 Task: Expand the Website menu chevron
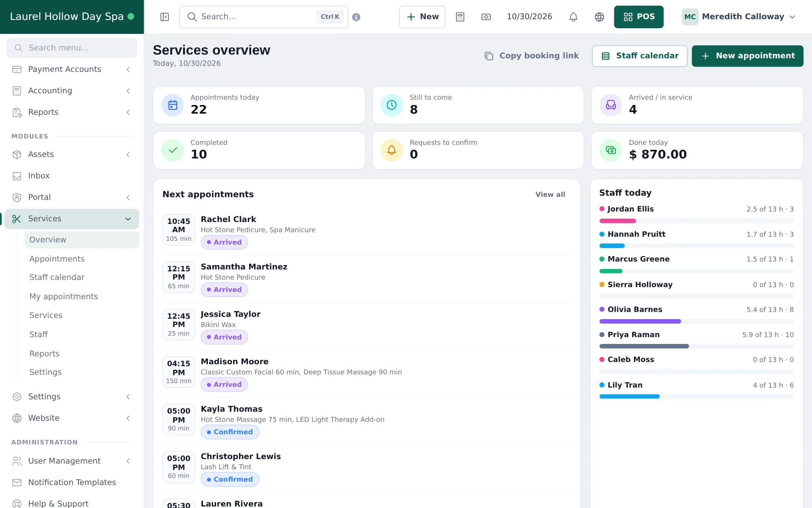128,418
